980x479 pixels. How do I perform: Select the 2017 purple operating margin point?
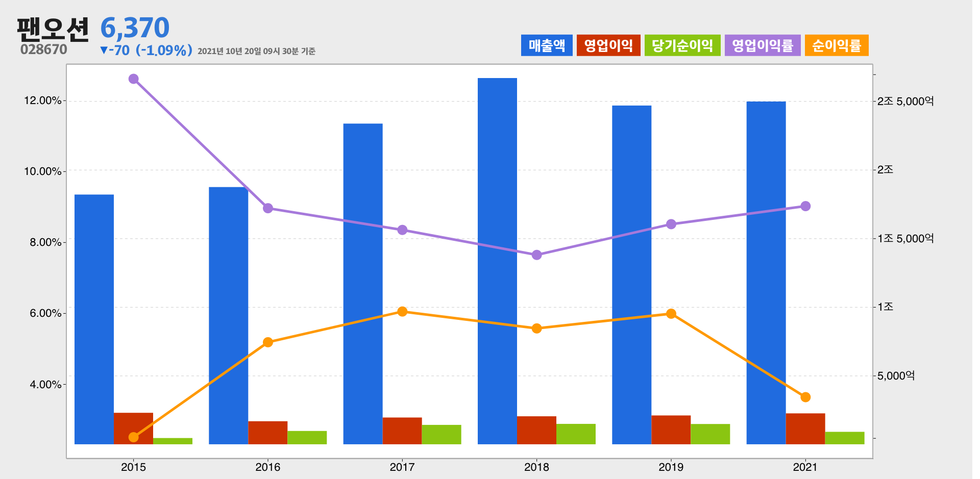coord(402,230)
